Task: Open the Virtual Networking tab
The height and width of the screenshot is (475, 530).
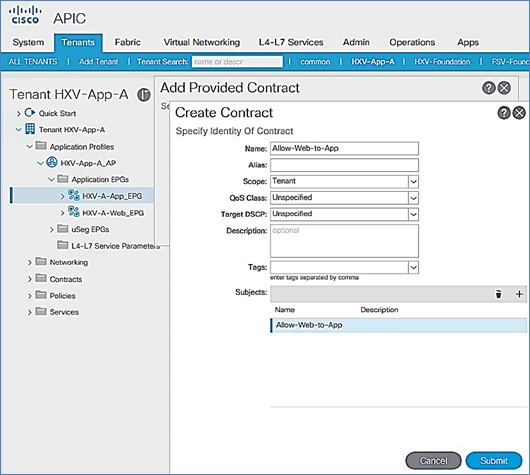Action: 202,43
